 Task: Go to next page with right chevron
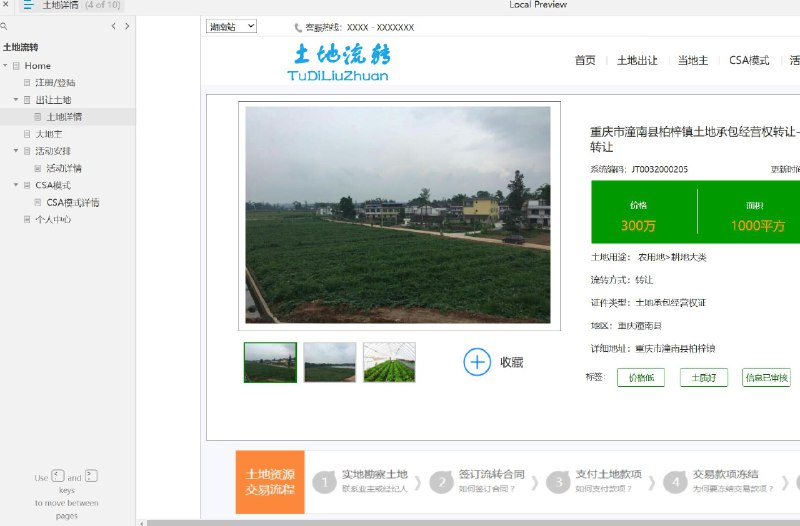pos(127,26)
